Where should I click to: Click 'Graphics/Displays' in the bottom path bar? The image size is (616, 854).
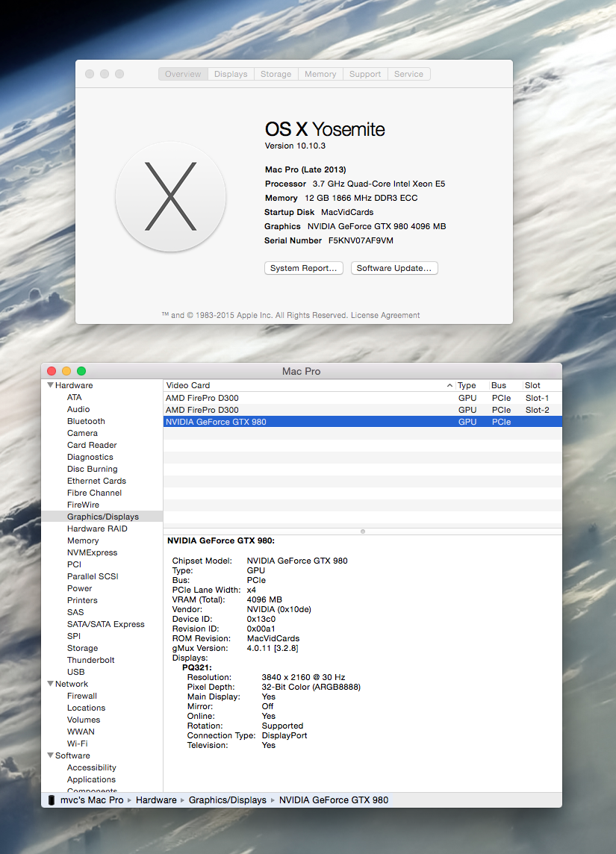tap(228, 800)
